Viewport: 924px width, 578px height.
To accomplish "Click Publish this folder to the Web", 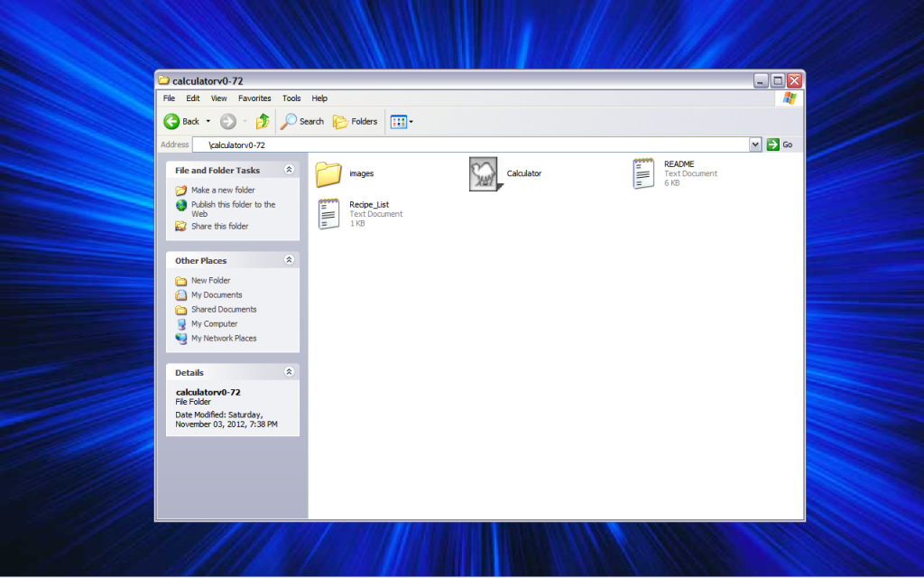I will [x=233, y=209].
